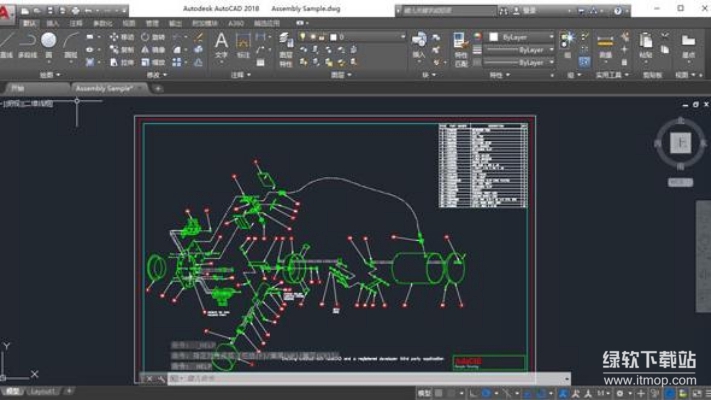Select the Hatch tool in Draw panel
Image resolution: width=711 pixels, height=400 pixels.
tap(90, 63)
